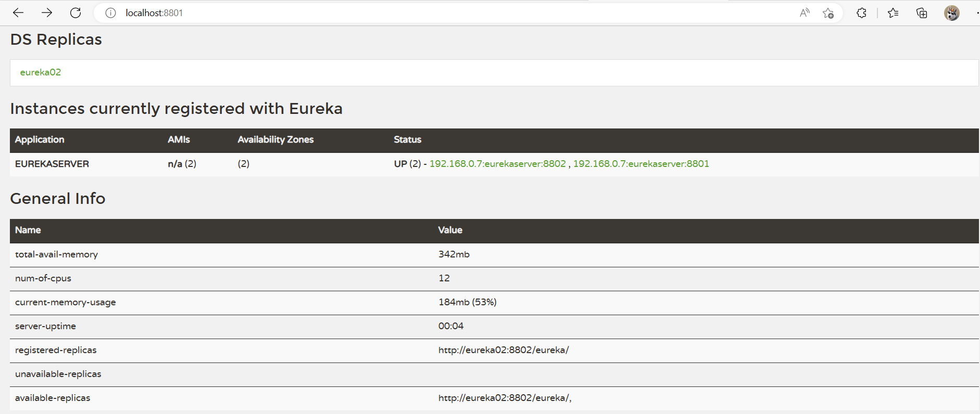Select the "current-memory-usage" row name

tap(66, 302)
